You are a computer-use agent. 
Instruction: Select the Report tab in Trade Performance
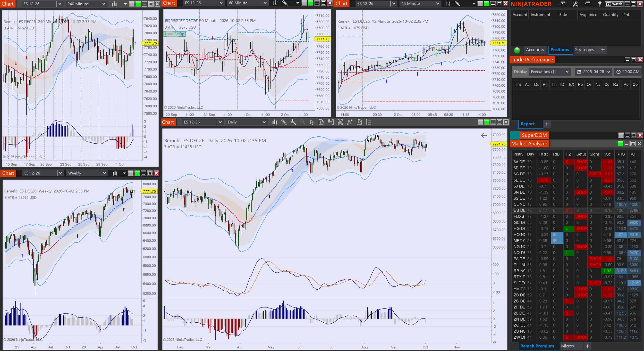point(527,124)
